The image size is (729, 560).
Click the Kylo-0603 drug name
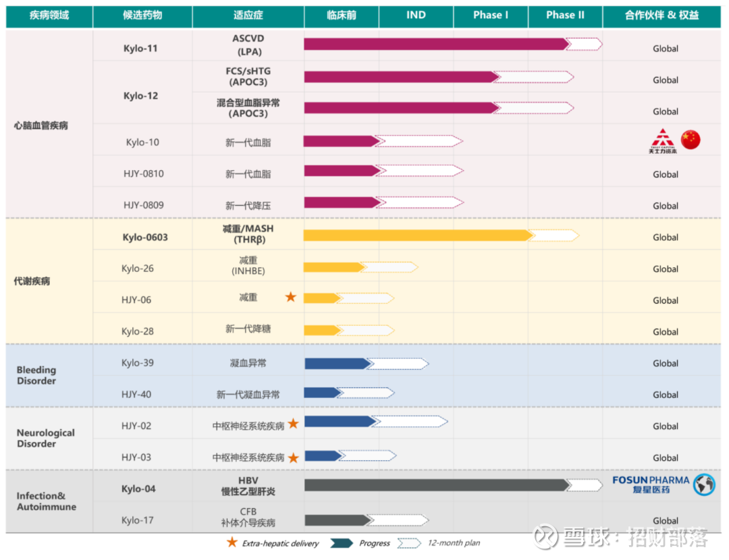(145, 237)
